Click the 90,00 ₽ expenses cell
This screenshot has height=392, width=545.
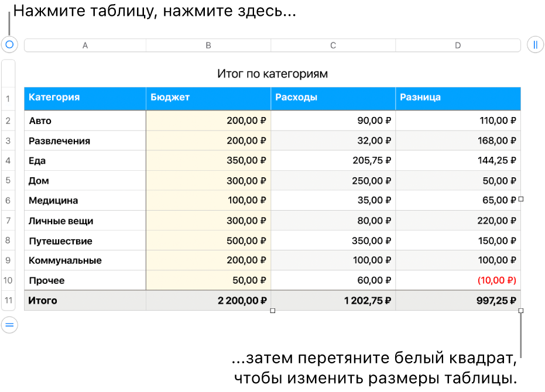click(x=333, y=121)
